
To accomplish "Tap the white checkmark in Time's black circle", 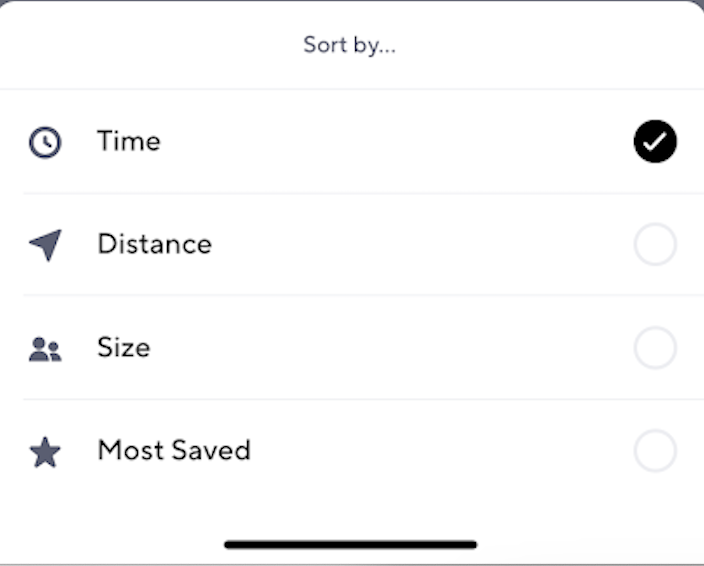I will click(x=655, y=142).
